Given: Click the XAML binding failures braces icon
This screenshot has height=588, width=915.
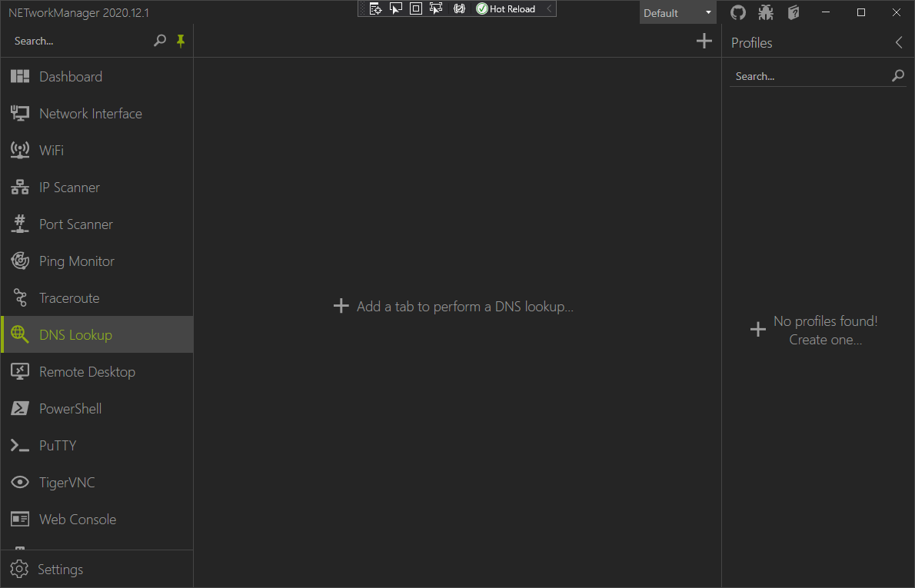Looking at the screenshot, I should 460,8.
